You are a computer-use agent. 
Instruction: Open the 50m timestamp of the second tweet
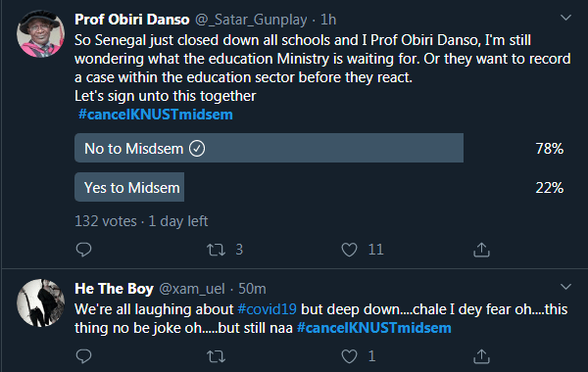point(252,289)
